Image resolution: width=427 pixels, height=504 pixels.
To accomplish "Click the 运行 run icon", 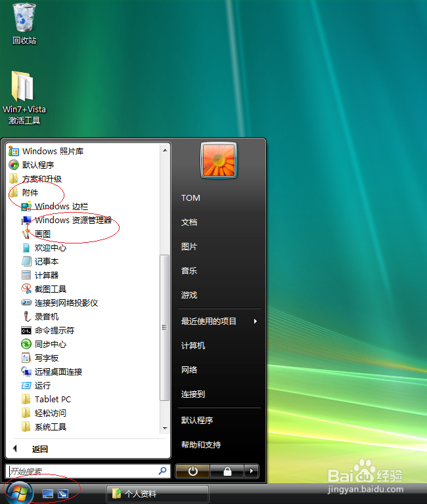I will pos(26,385).
